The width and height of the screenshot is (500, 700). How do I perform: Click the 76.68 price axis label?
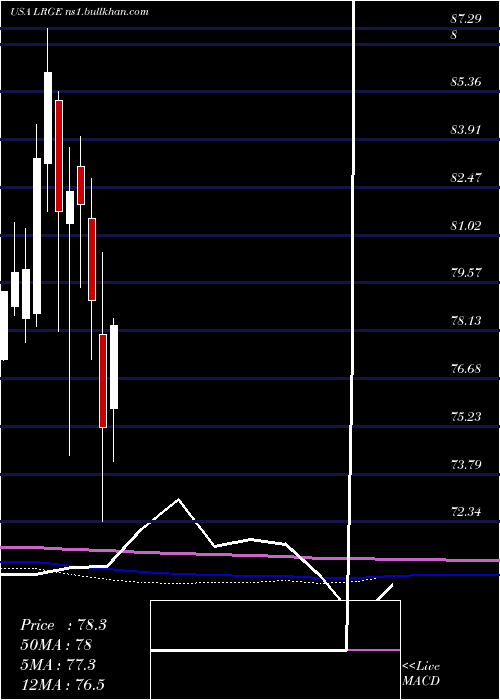[x=466, y=369]
